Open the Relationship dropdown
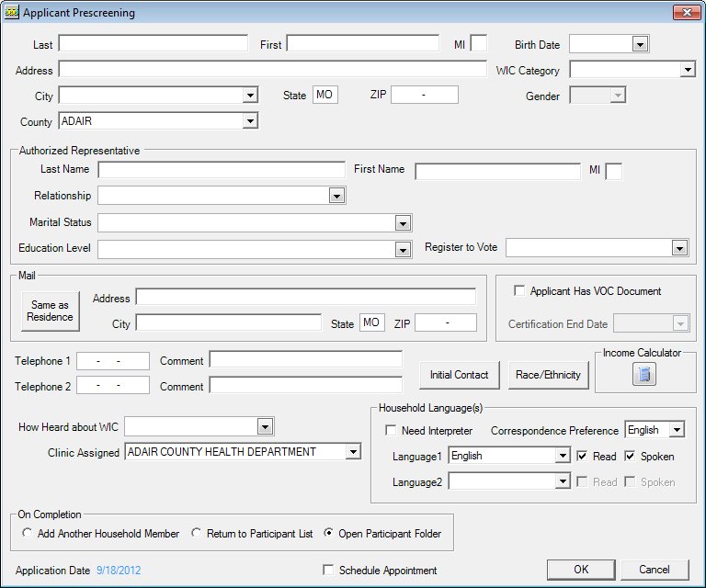 point(336,196)
